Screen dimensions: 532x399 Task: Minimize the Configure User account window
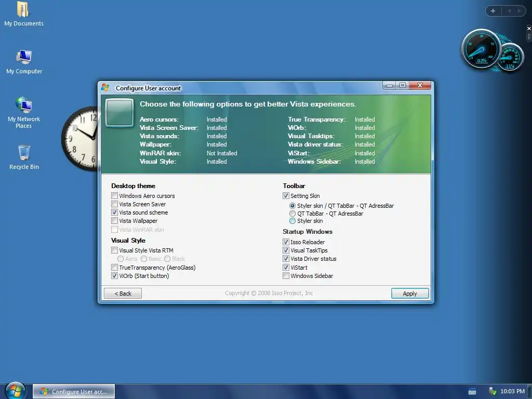point(390,86)
